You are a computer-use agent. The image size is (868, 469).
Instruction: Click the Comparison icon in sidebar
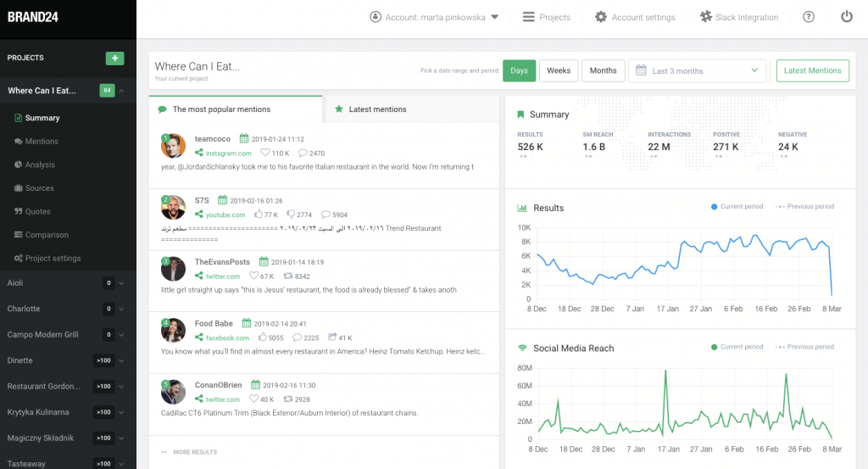tap(19, 234)
